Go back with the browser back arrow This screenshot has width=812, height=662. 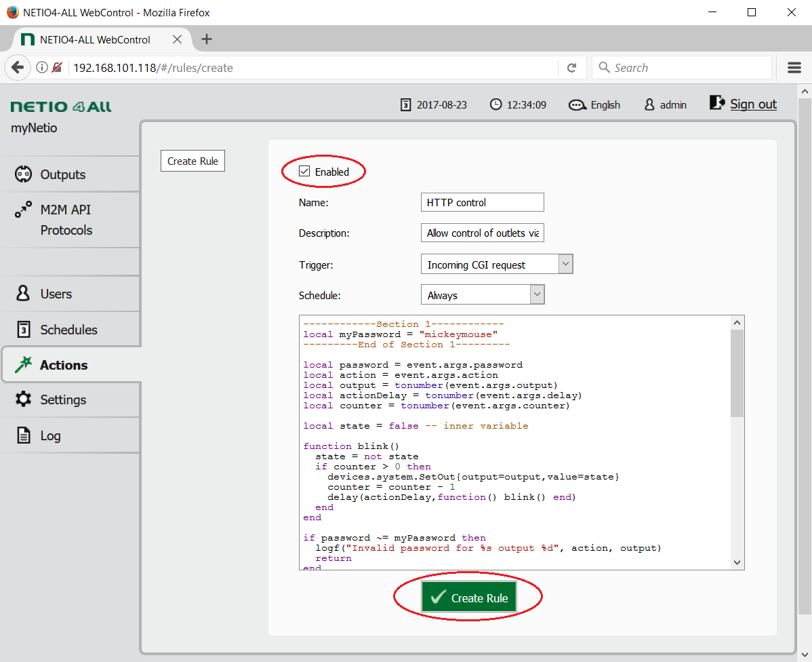17,67
